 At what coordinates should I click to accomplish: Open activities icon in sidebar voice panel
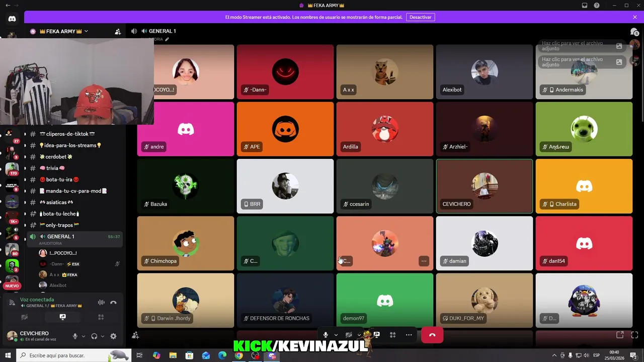tap(101, 317)
